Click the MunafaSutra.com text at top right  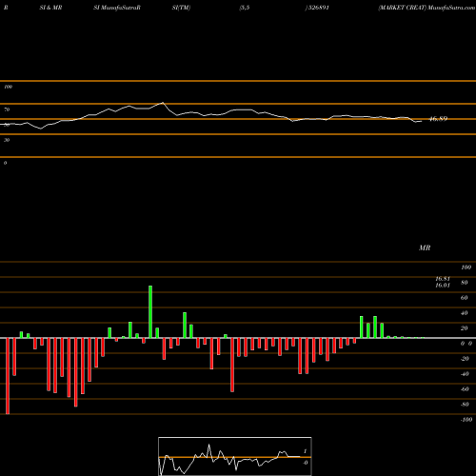pos(451,8)
